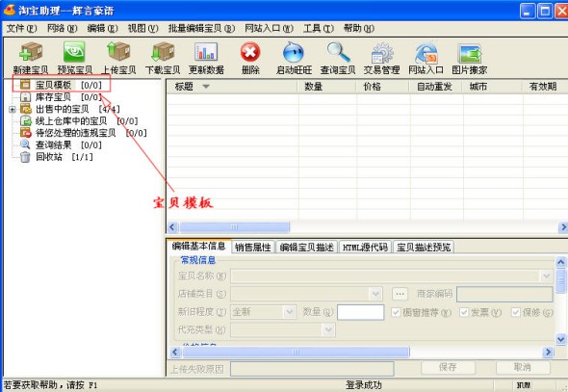Open the 交易管理 gear icon
The height and width of the screenshot is (392, 568).
tap(382, 53)
